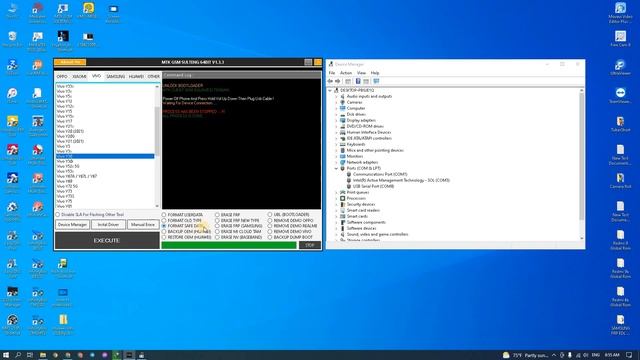640x360 pixels.
Task: Expand the Display adapters node
Action: pos(336,120)
